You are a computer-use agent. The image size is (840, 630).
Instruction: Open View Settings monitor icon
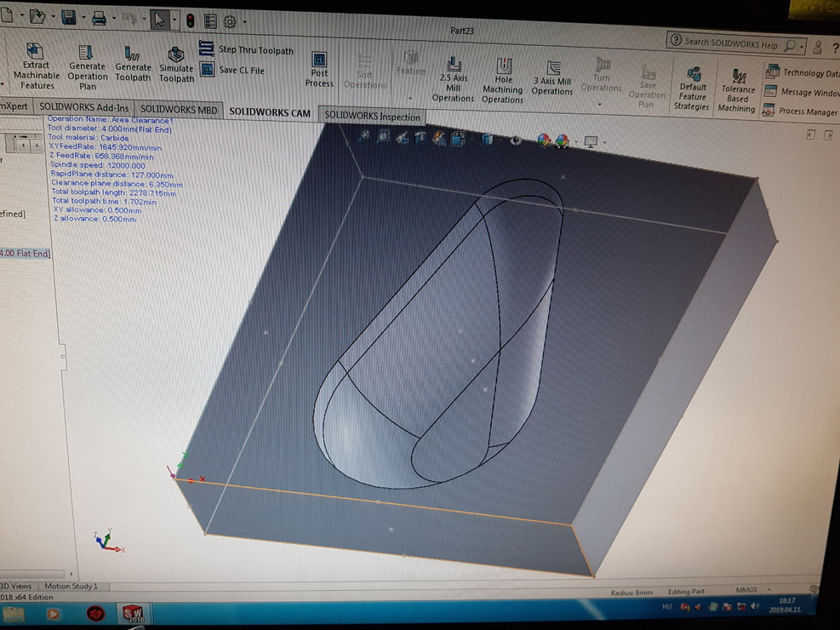coord(591,142)
